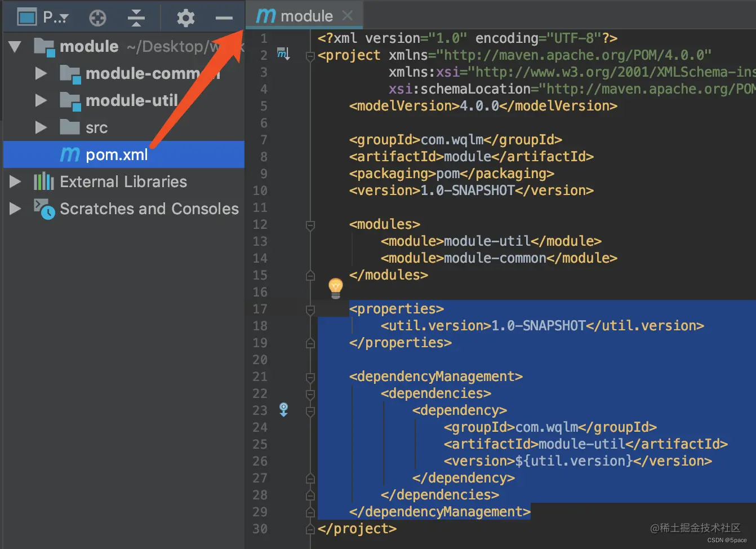Image resolution: width=756 pixels, height=549 pixels.
Task: Click the version 1.0-SNAPSHOT line 10
Action: tap(472, 191)
